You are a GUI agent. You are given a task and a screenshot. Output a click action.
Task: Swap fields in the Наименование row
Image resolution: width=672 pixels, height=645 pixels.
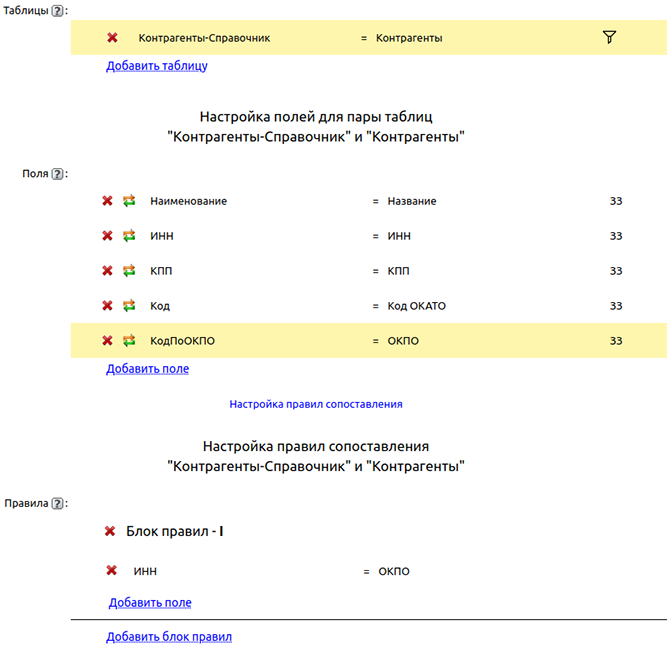[x=128, y=201]
